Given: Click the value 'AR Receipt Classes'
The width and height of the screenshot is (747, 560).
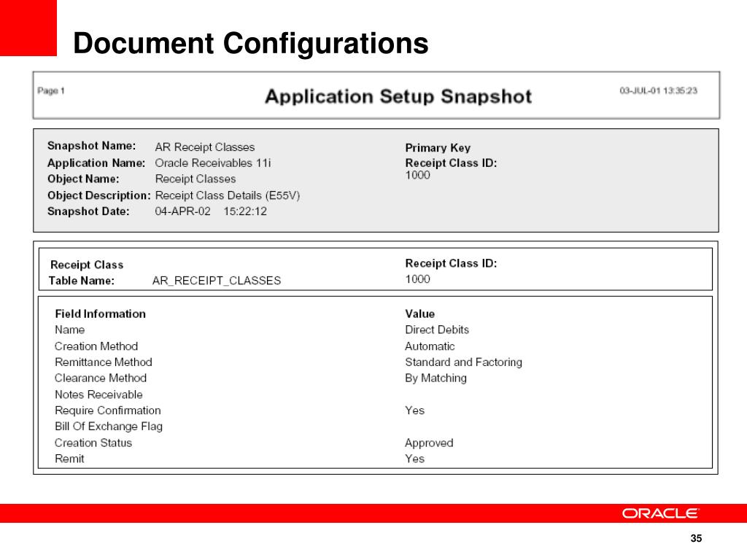Looking at the screenshot, I should coord(205,147).
